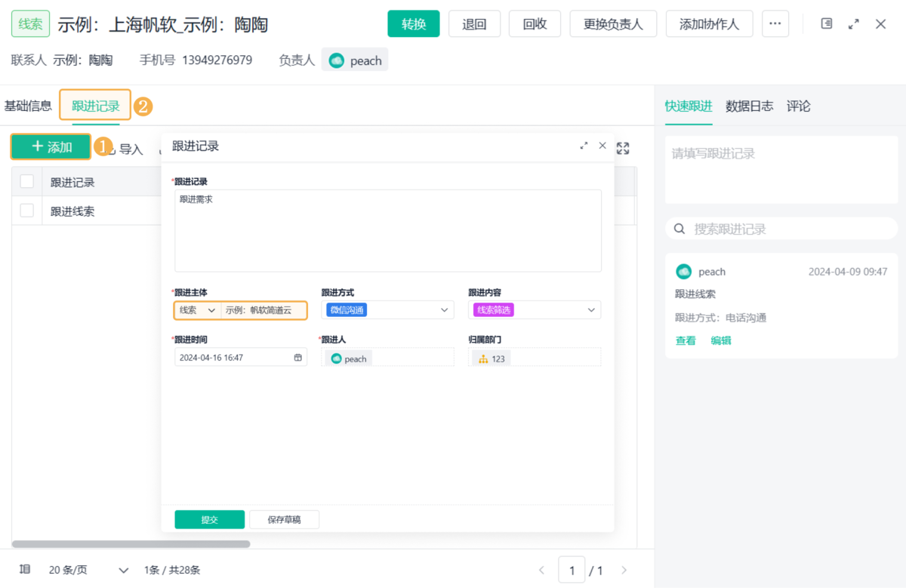Screen dimensions: 906x588
Task: Click 更换负责人 button
Action: [613, 24]
